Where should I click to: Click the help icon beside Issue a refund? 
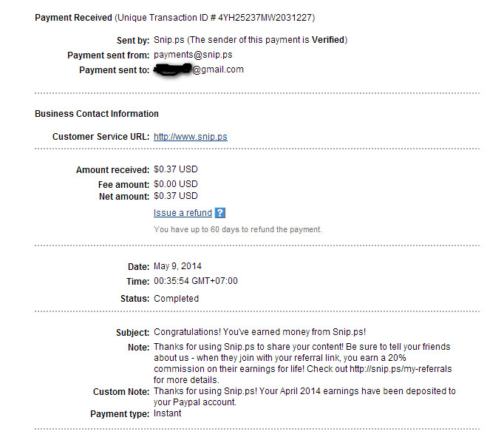(219, 213)
